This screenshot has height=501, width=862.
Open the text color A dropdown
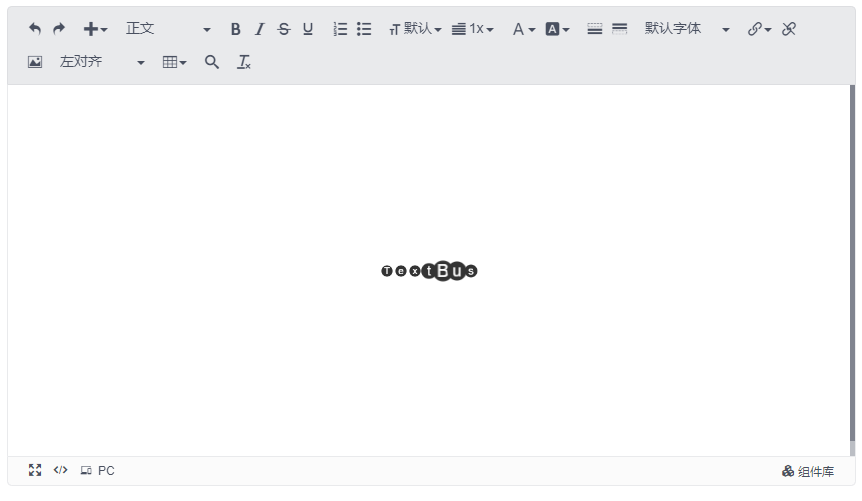(523, 29)
